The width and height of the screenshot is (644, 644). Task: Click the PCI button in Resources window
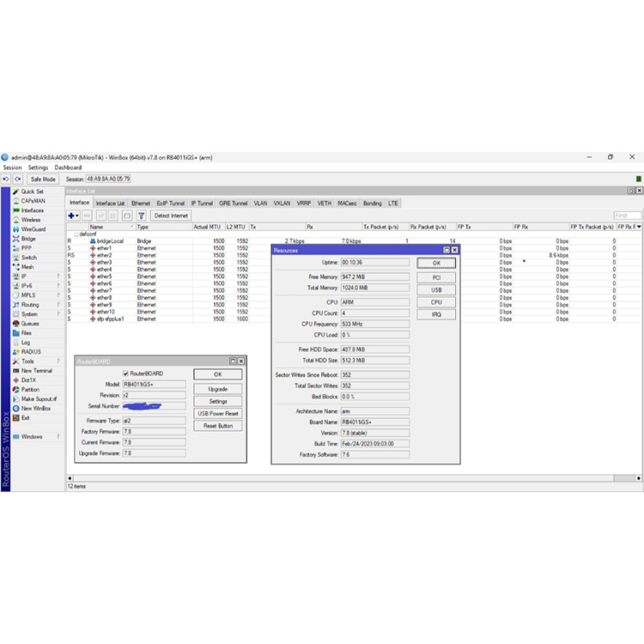(436, 277)
